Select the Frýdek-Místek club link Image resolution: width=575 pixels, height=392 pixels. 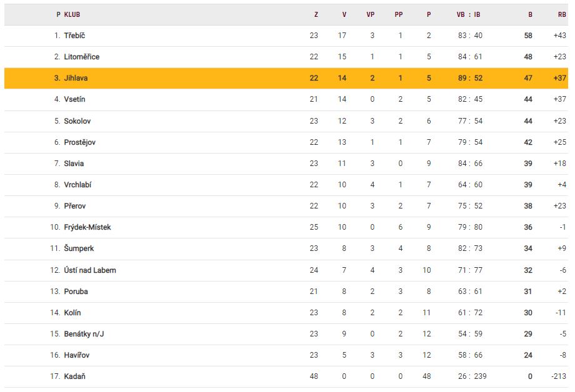pyautogui.click(x=87, y=227)
